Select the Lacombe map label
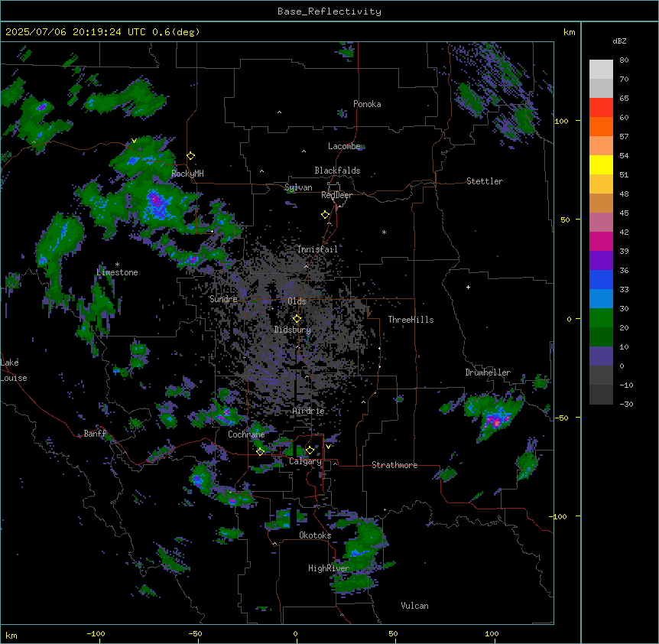Screen dimensions: 659x644 tap(344, 146)
